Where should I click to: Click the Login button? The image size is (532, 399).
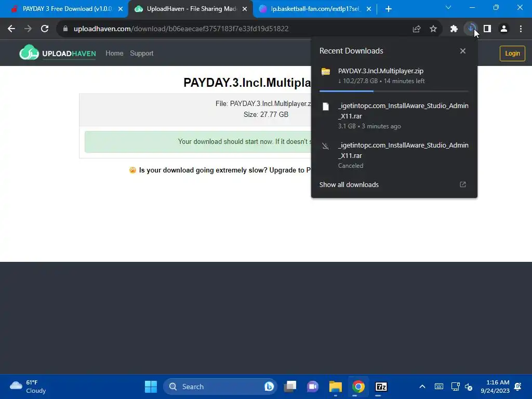tap(512, 54)
